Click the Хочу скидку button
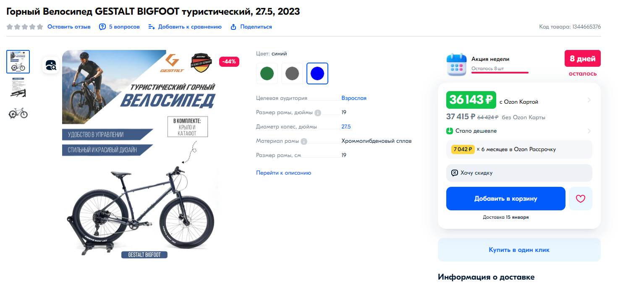Viewport: 644px width, 288px height. [519, 173]
